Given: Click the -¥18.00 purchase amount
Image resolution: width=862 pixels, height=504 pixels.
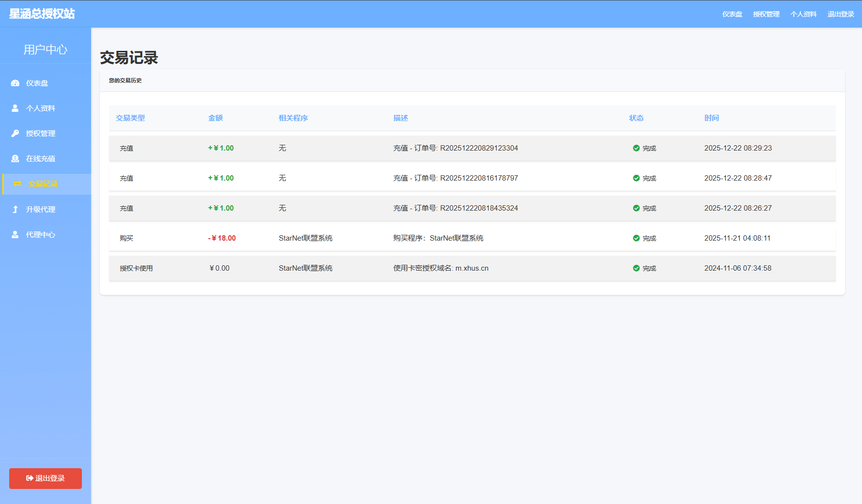Looking at the screenshot, I should click(222, 238).
